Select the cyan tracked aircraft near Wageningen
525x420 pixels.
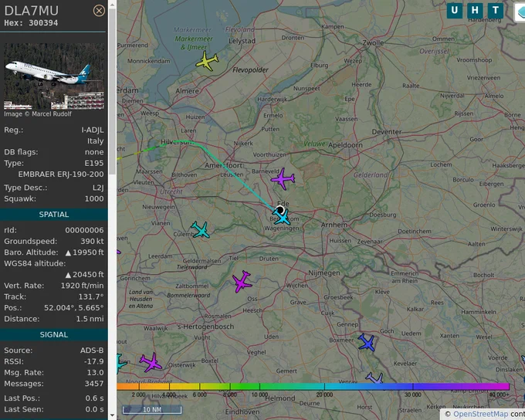coord(281,216)
